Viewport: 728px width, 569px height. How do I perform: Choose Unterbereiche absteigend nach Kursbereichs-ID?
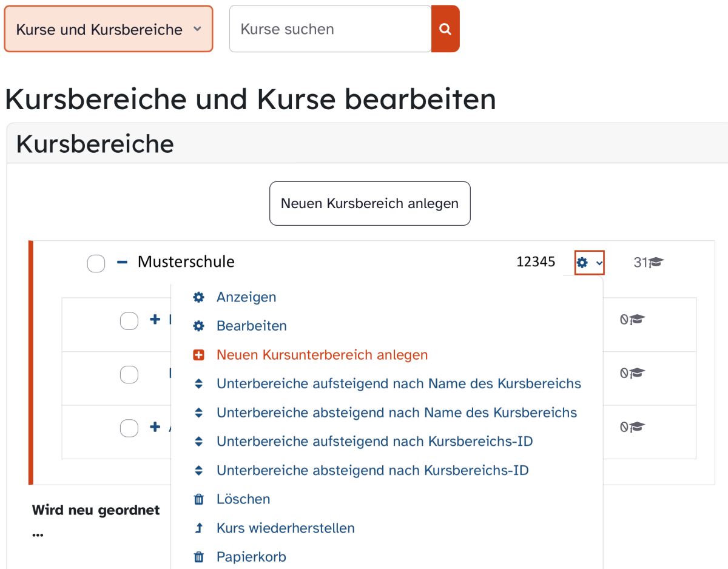(x=372, y=470)
